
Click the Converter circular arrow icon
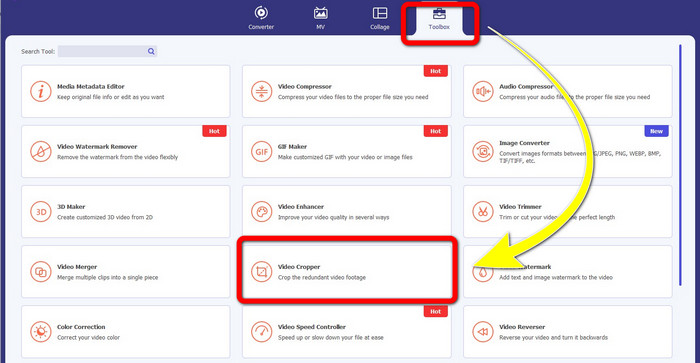[x=261, y=13]
